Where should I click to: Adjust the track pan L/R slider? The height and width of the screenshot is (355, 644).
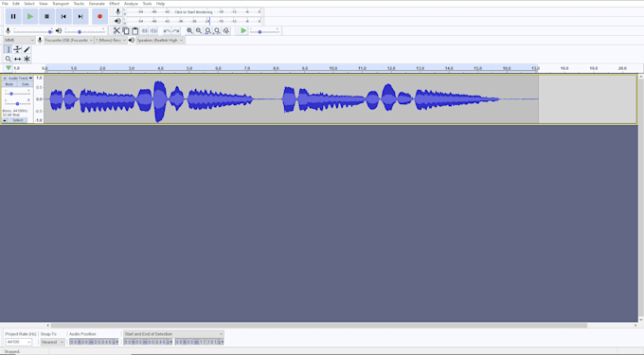[x=17, y=103]
